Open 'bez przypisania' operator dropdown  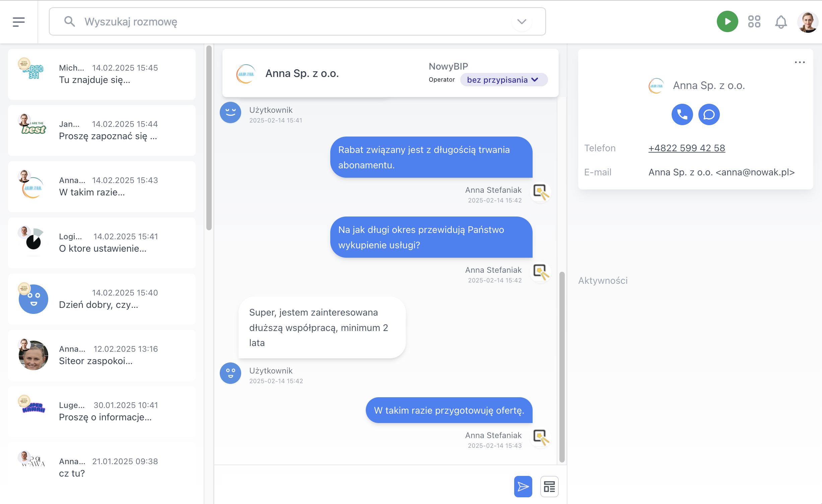click(x=503, y=80)
